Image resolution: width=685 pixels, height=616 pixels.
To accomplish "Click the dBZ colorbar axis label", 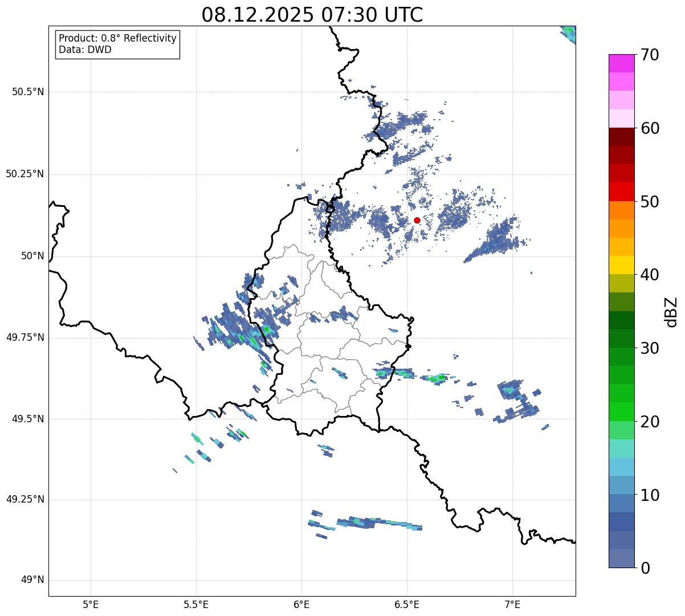I will click(x=671, y=311).
